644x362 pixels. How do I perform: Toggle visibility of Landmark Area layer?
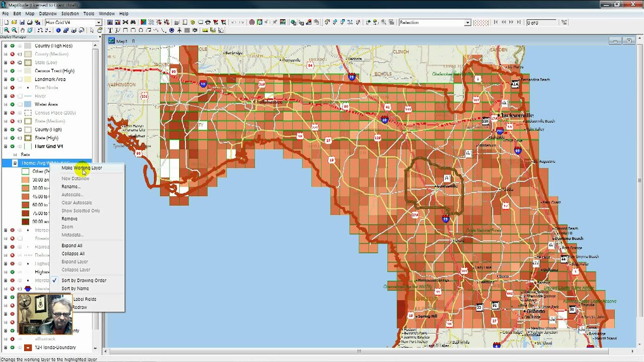pyautogui.click(x=13, y=79)
